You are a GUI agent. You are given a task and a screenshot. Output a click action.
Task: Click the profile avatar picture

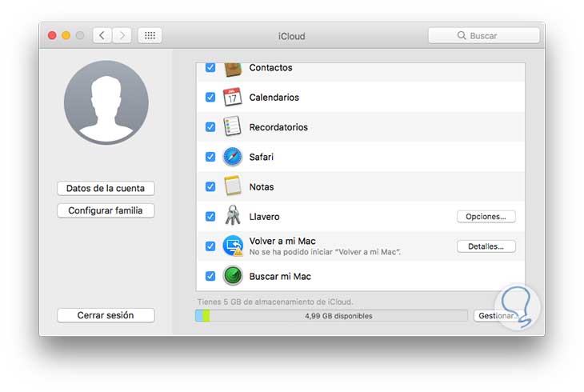click(x=106, y=102)
